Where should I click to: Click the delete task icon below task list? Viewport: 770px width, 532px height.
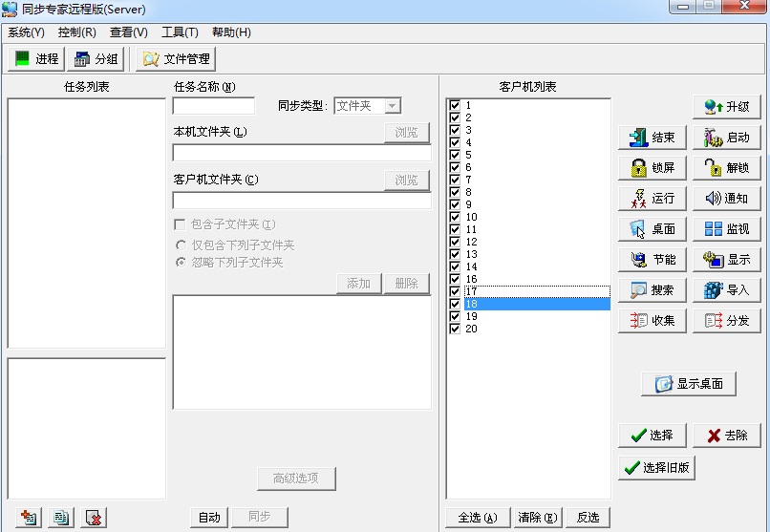pyautogui.click(x=94, y=518)
